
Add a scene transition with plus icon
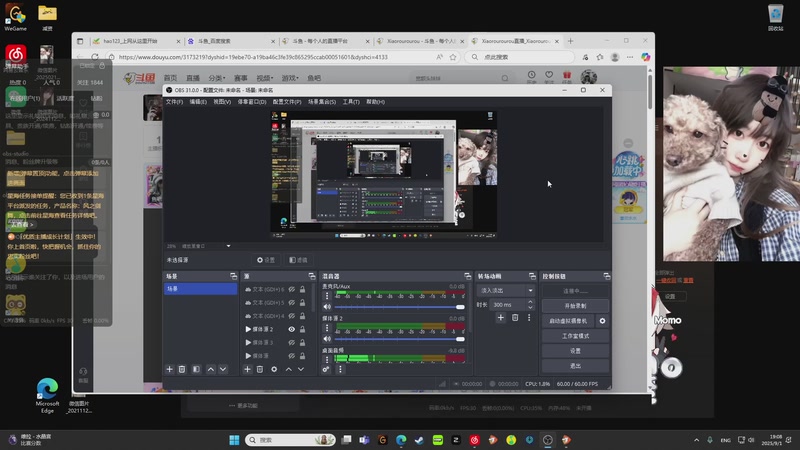501,317
